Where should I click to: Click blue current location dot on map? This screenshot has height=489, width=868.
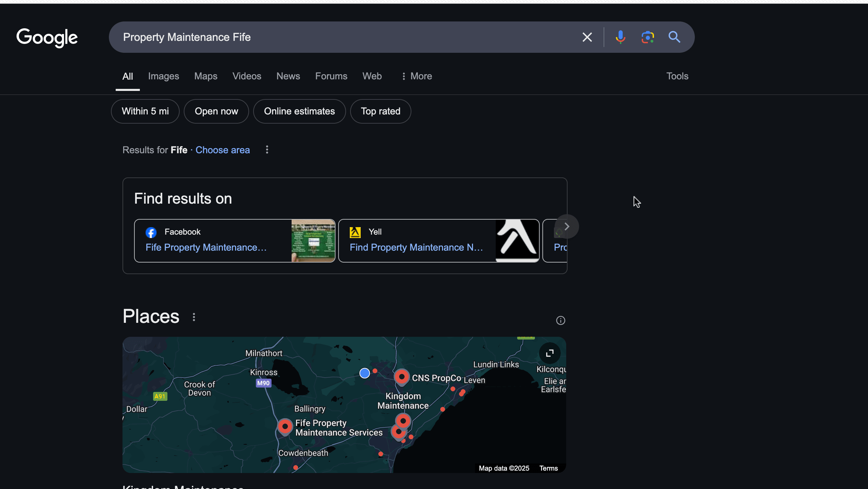365,373
